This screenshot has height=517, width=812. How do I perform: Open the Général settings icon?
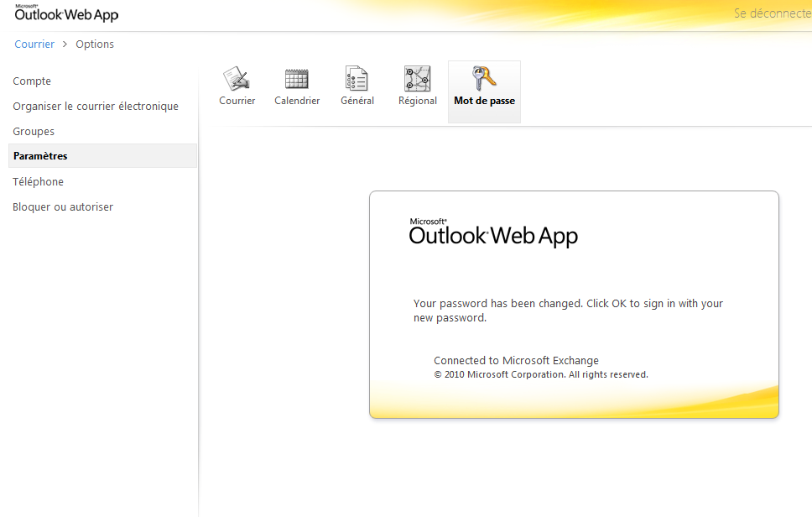357,79
